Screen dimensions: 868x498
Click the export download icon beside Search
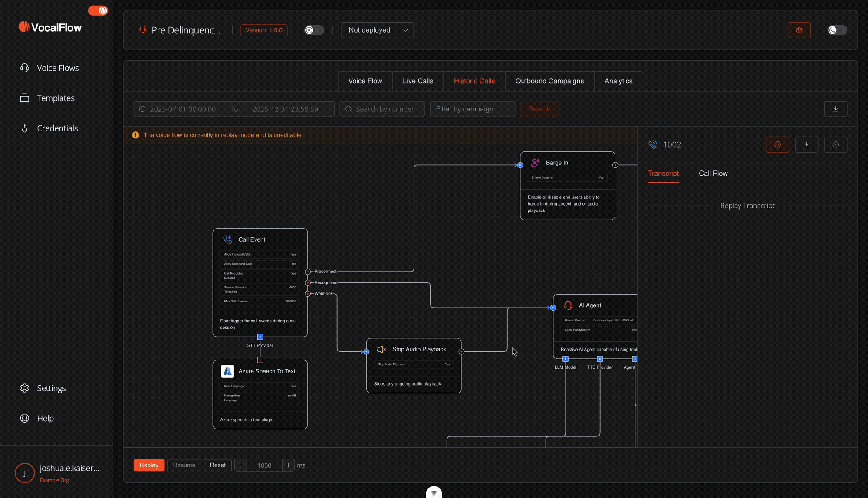[x=835, y=109]
